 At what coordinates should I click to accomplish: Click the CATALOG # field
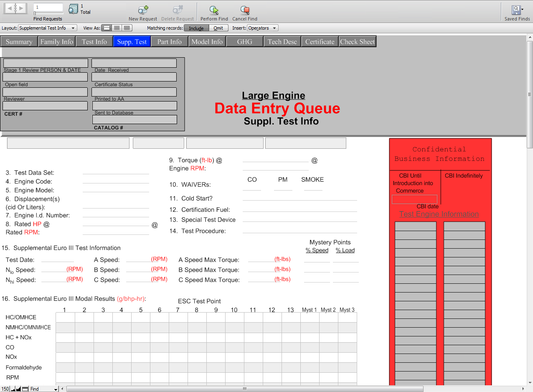[135, 120]
